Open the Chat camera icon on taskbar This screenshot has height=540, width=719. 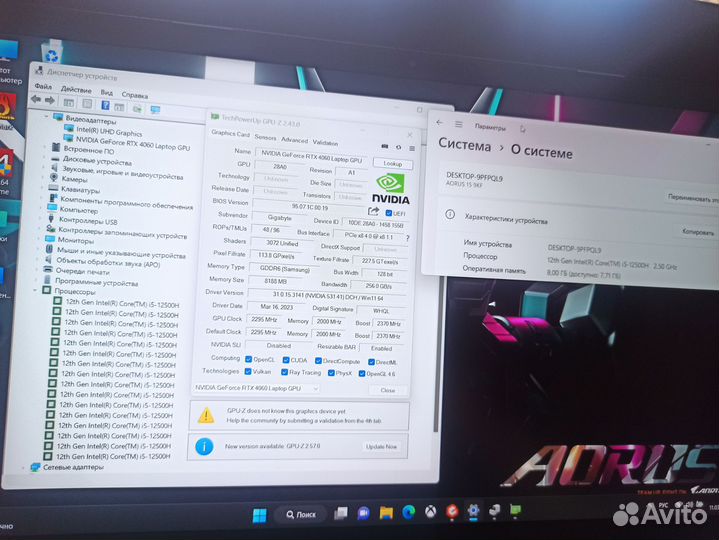point(364,512)
